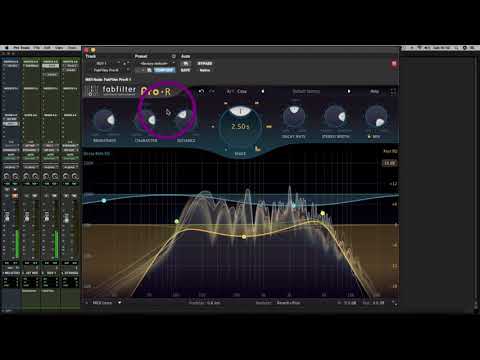Click the Post EQ label

coord(390,152)
